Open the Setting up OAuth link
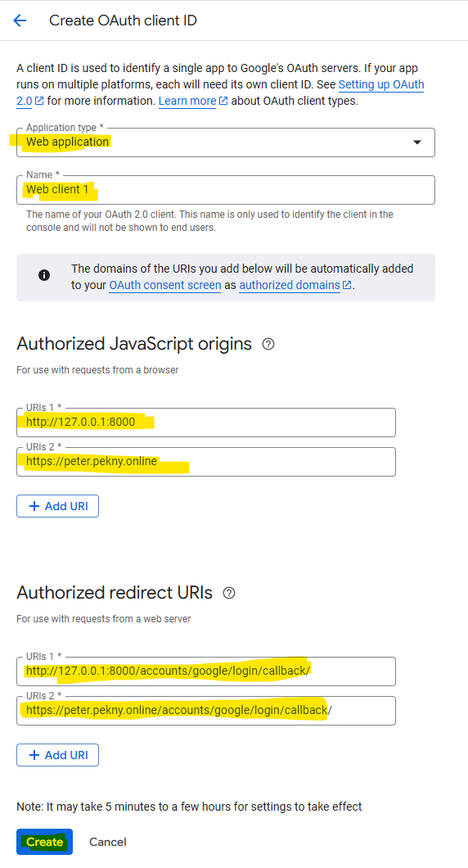Viewport: 468px width, 868px height. [381, 84]
